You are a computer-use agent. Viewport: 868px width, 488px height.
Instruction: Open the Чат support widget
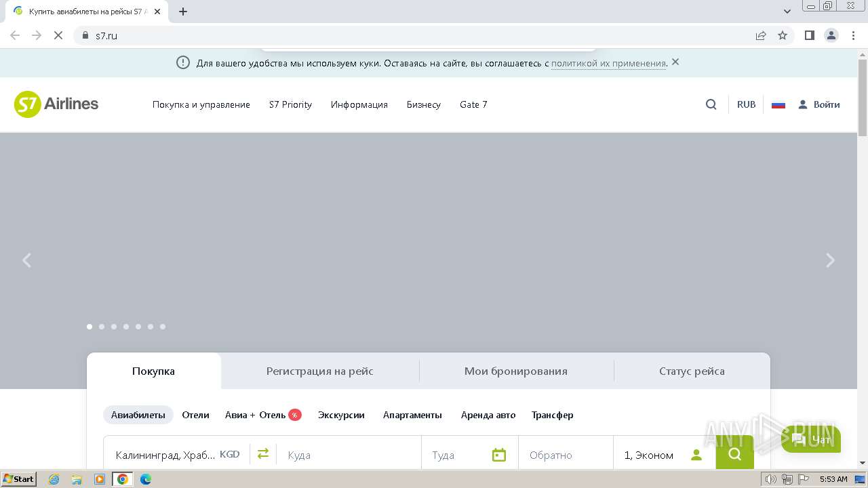point(811,440)
